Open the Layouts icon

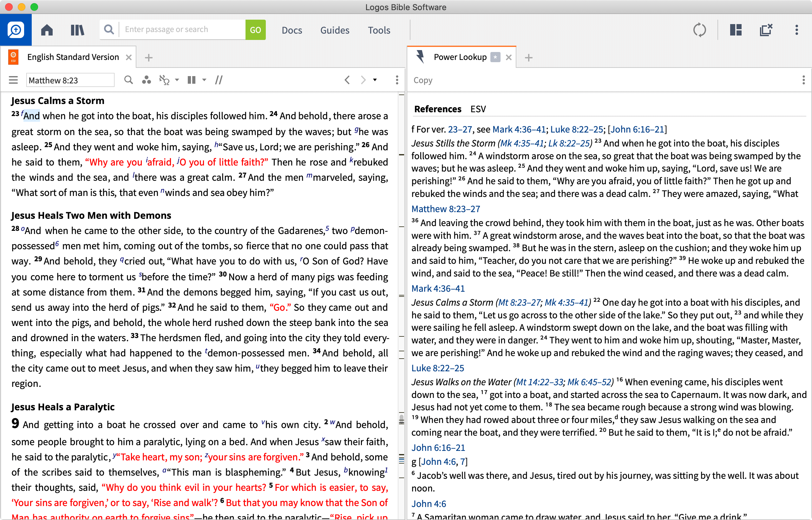click(x=735, y=30)
